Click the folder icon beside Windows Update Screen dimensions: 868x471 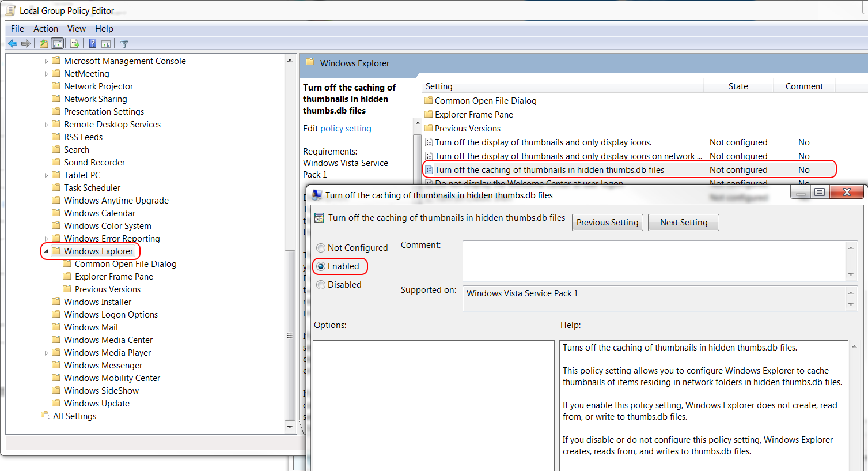point(56,403)
